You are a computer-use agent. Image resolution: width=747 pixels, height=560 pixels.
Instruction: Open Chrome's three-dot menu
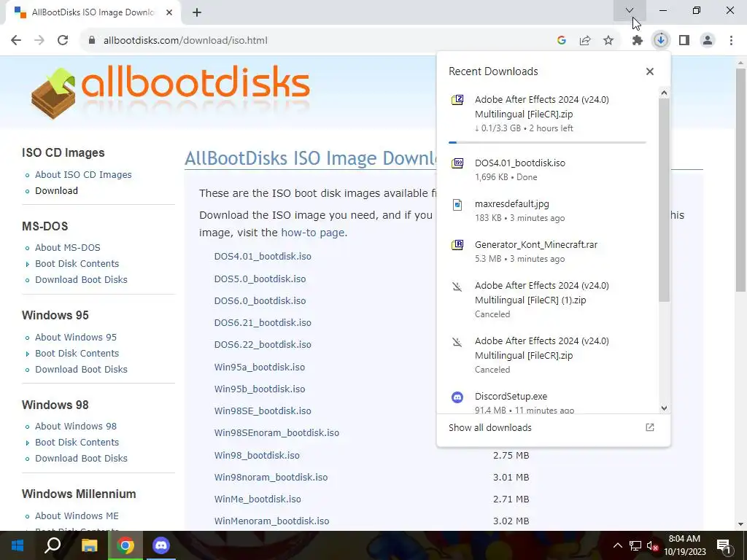coord(731,41)
